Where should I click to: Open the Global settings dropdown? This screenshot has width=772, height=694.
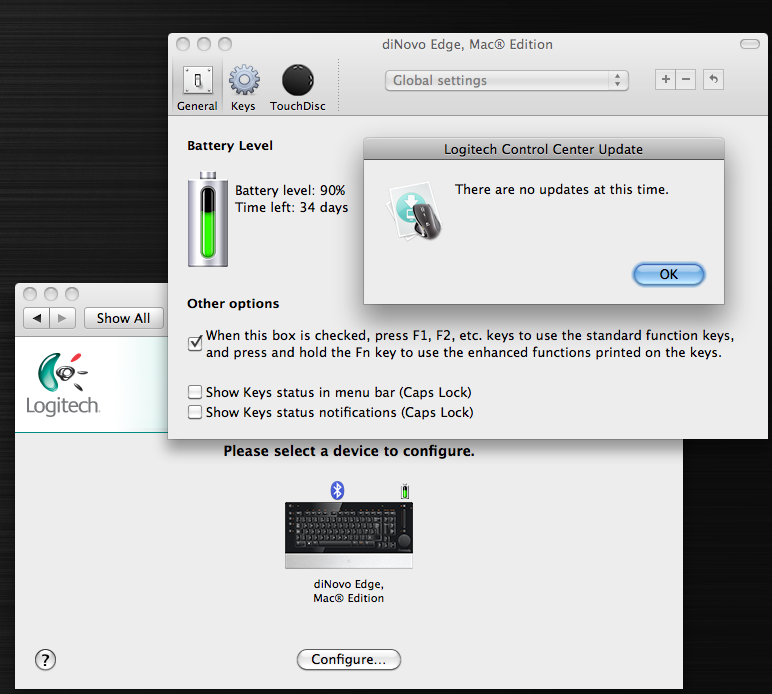coord(507,80)
